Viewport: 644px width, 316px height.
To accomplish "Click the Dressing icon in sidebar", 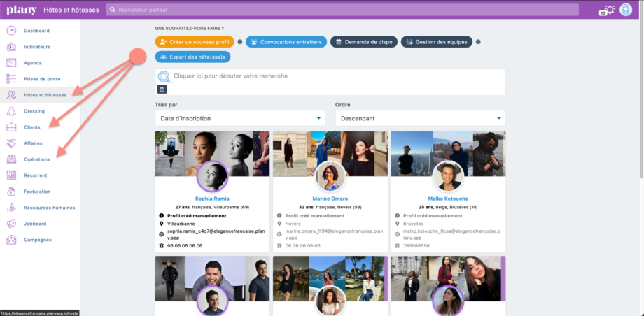I will (x=11, y=111).
